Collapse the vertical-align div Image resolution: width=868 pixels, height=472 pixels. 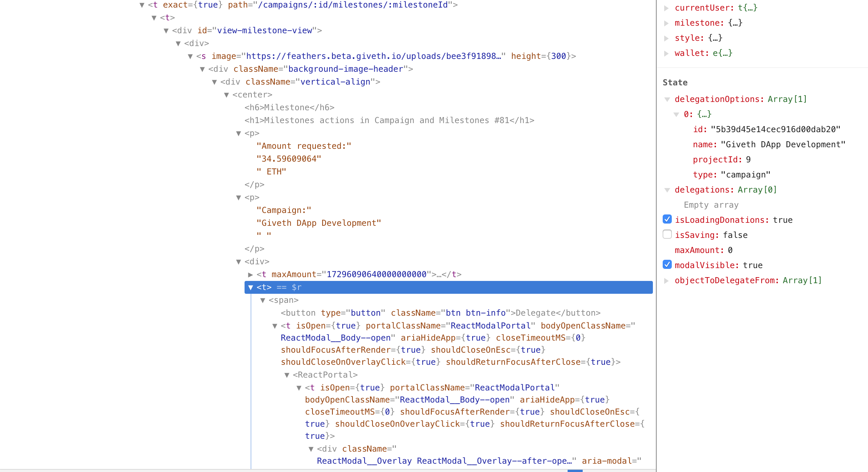214,82
